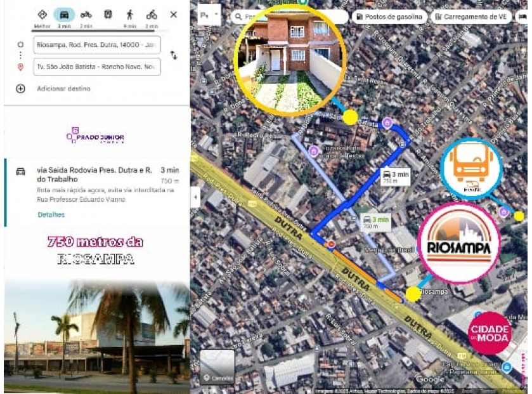Switch to motorcycle travel mode
The image size is (532, 394).
(86, 15)
